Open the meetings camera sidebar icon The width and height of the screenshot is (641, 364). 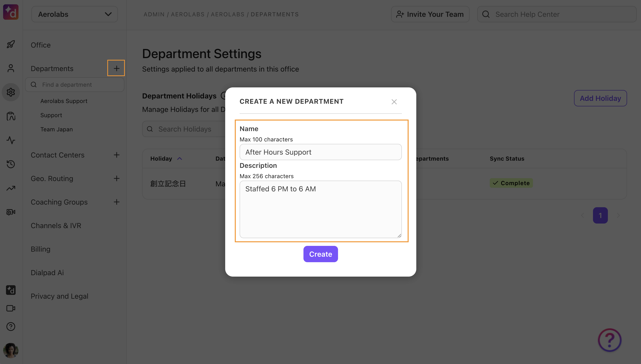(11, 308)
